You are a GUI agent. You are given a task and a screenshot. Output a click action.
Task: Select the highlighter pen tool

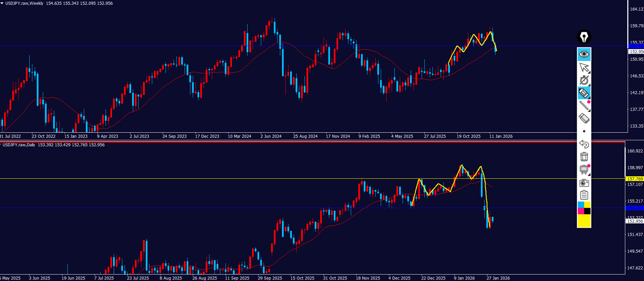[584, 93]
